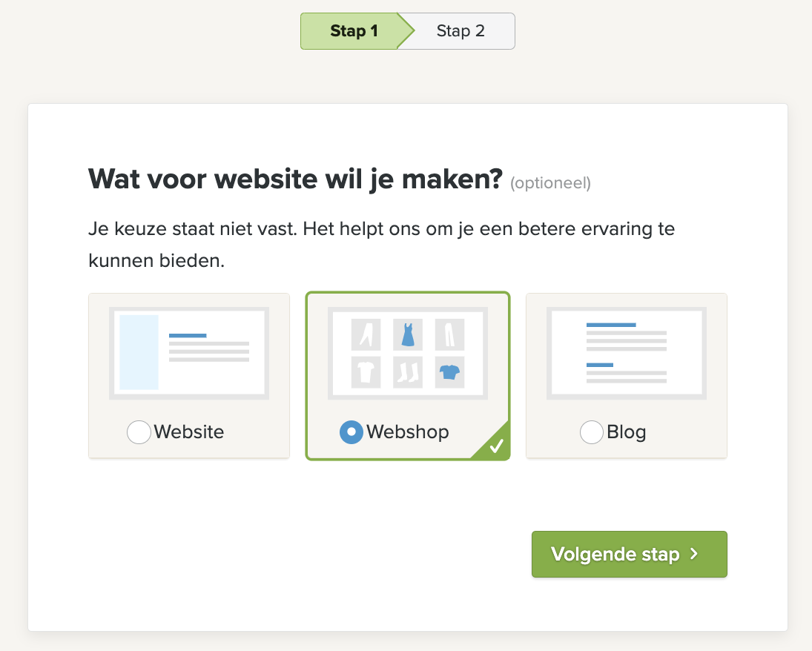The height and width of the screenshot is (651, 812).
Task: Click the Webshop label text
Action: click(408, 432)
